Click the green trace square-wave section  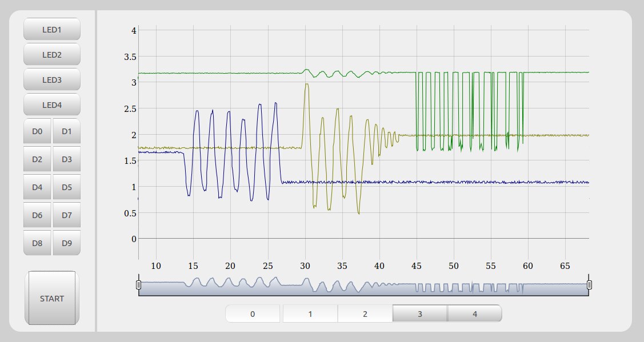click(470, 111)
